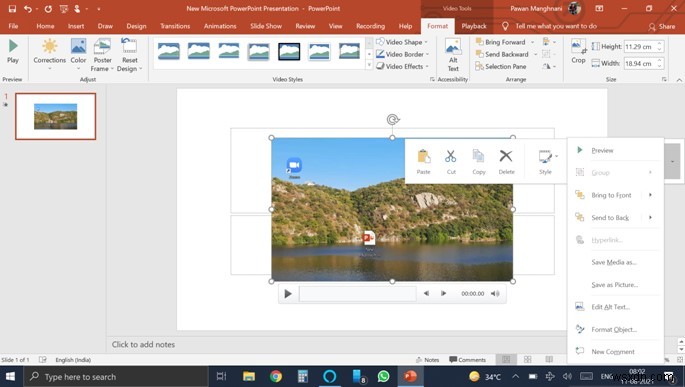
Task: Switch to the Transitions tab
Action: click(x=175, y=26)
